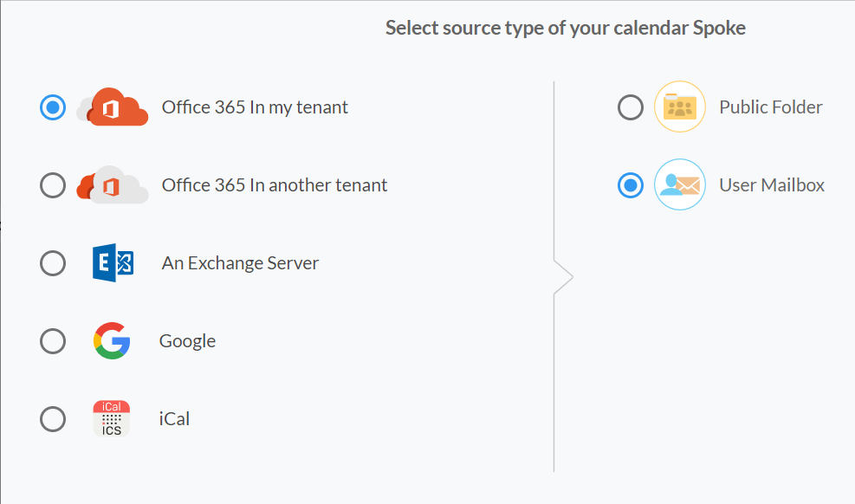This screenshot has width=855, height=504.
Task: Click the Google logo icon
Action: (x=112, y=340)
